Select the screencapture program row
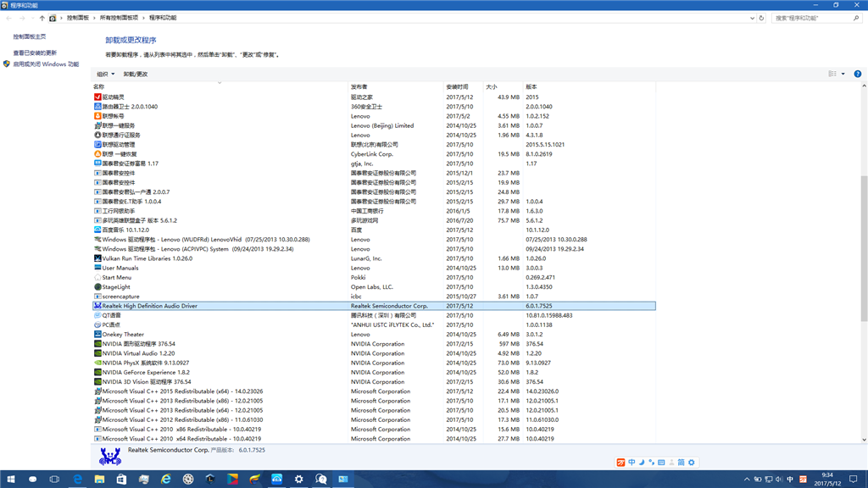868x488 pixels. [374, 297]
